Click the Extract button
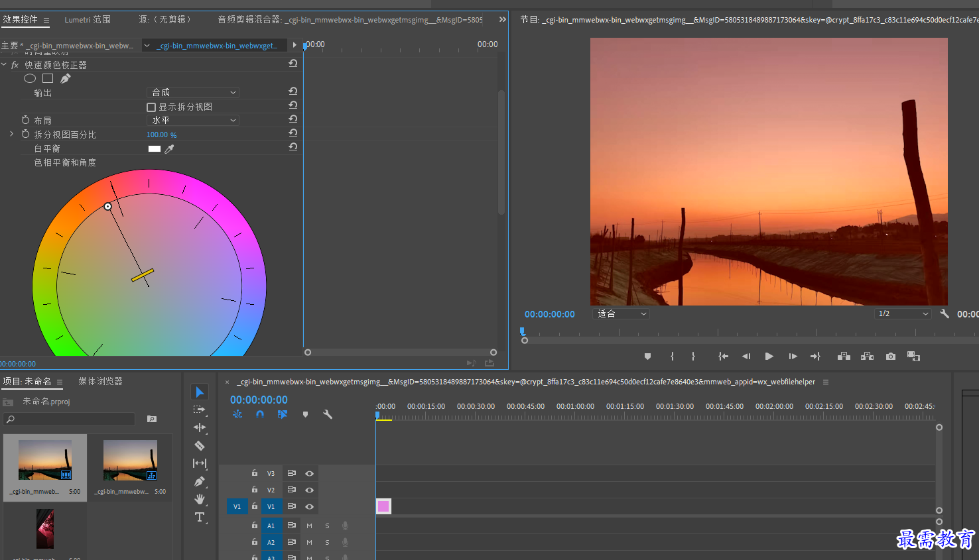Viewport: 979px width, 560px height. point(867,357)
